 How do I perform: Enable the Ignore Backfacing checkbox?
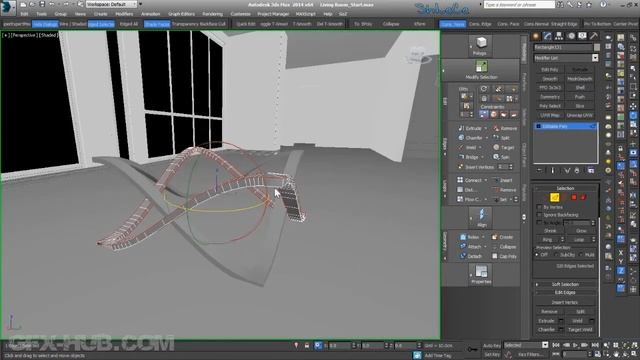(539, 215)
